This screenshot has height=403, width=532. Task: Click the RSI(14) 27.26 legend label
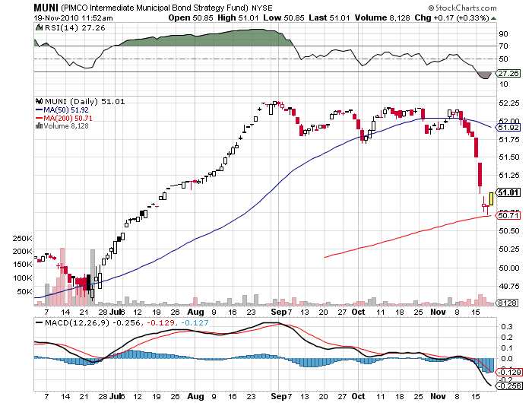click(x=75, y=28)
